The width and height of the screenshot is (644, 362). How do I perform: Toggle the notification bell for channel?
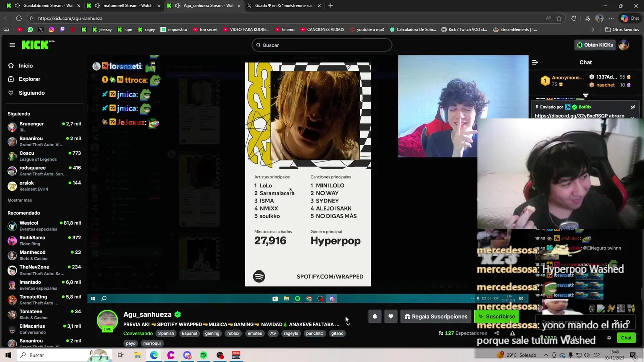375,316
